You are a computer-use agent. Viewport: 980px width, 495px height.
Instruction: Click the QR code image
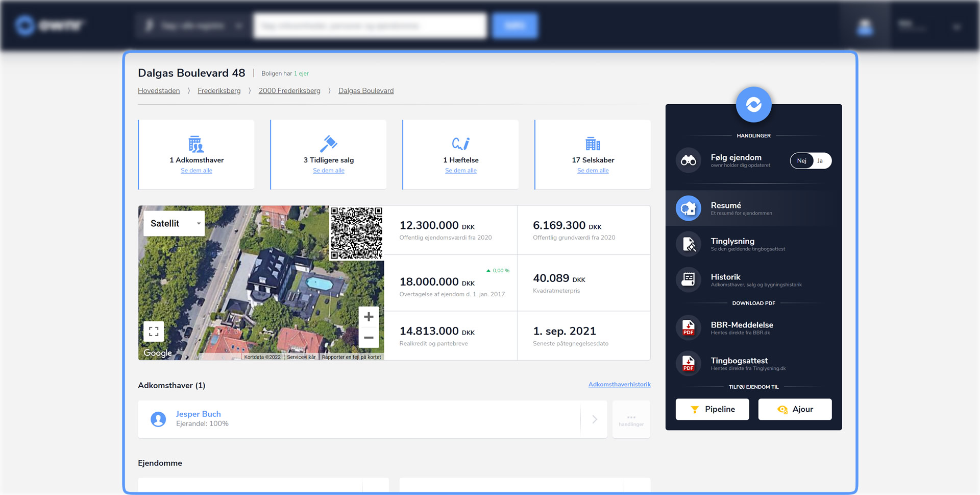356,233
